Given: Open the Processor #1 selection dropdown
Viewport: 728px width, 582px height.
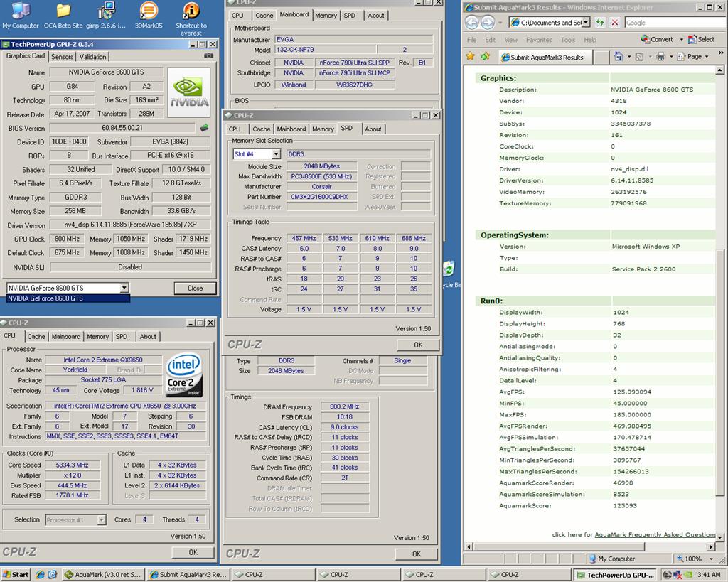Looking at the screenshot, I should point(102,519).
